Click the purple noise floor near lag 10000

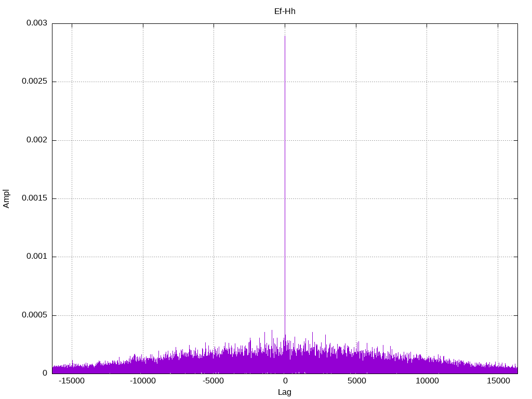point(427,366)
